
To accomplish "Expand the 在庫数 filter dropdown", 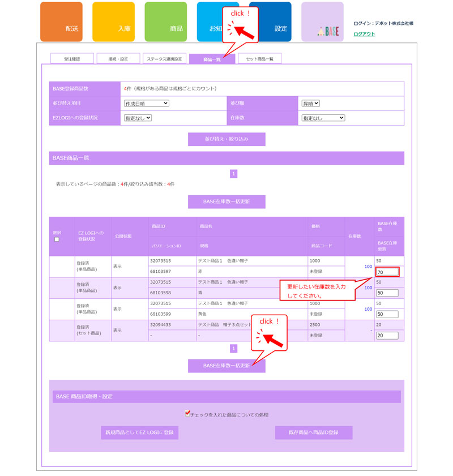I will [x=323, y=118].
